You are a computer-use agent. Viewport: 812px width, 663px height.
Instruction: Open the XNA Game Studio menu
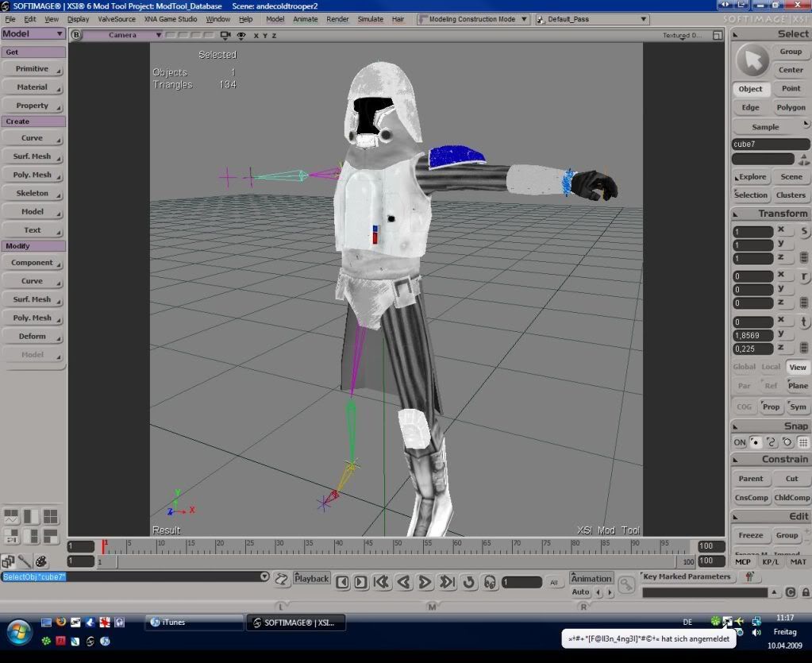pos(171,19)
